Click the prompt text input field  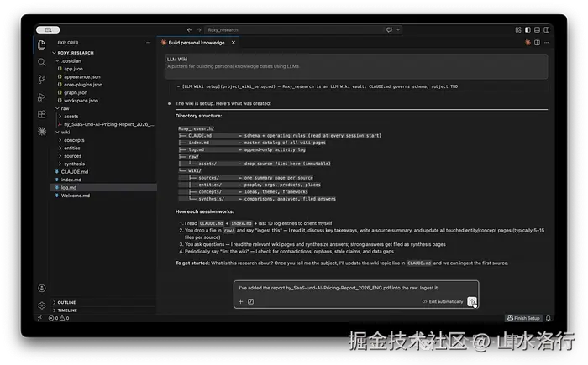(356, 288)
